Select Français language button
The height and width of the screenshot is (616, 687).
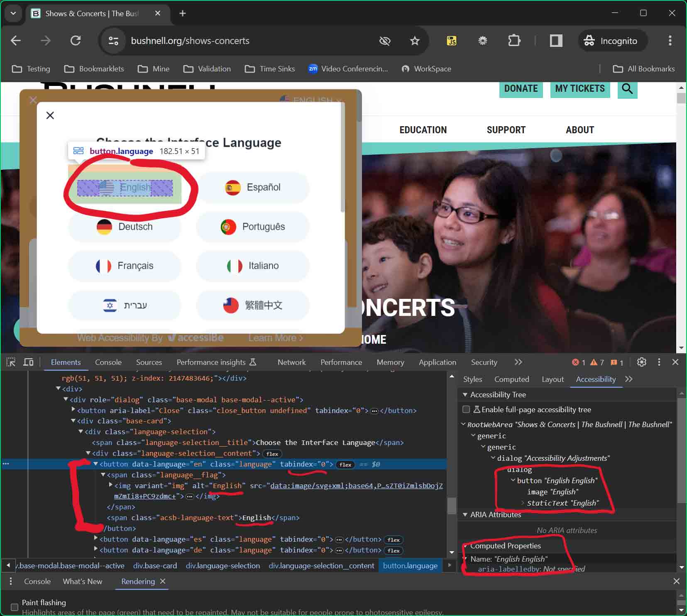pyautogui.click(x=125, y=266)
